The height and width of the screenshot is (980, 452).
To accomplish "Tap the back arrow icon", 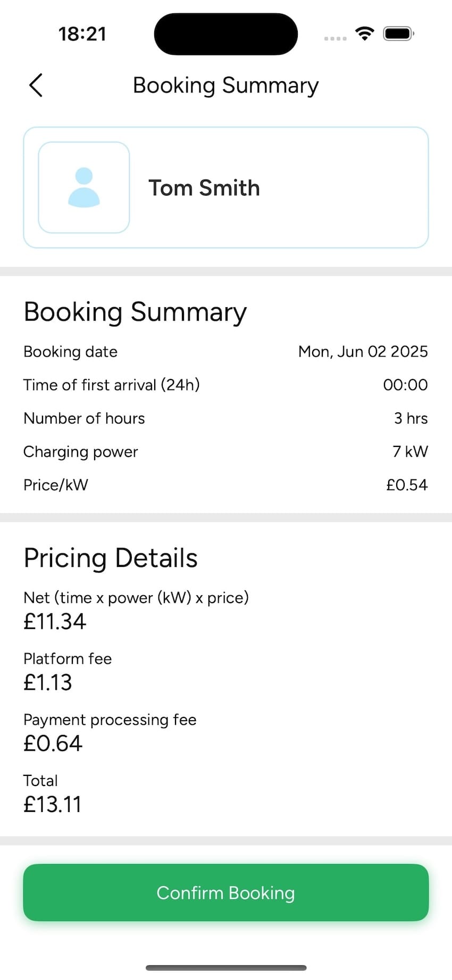I will pos(36,85).
